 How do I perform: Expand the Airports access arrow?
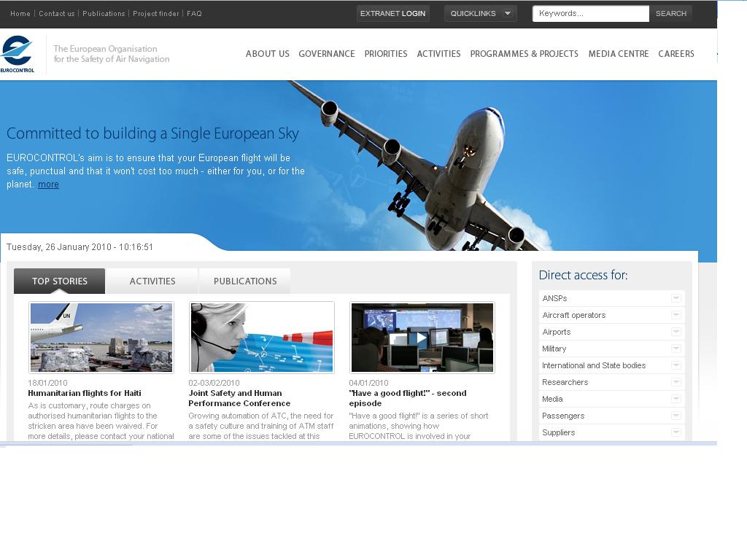676,332
